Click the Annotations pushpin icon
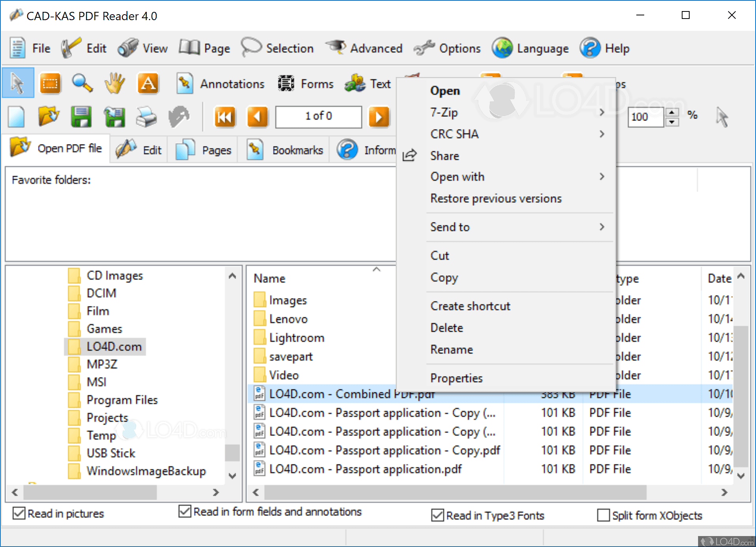The height and width of the screenshot is (547, 756). [184, 83]
